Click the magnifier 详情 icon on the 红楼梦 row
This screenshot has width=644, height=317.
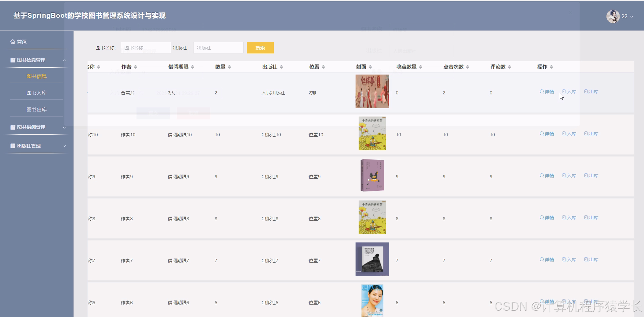[546, 91]
